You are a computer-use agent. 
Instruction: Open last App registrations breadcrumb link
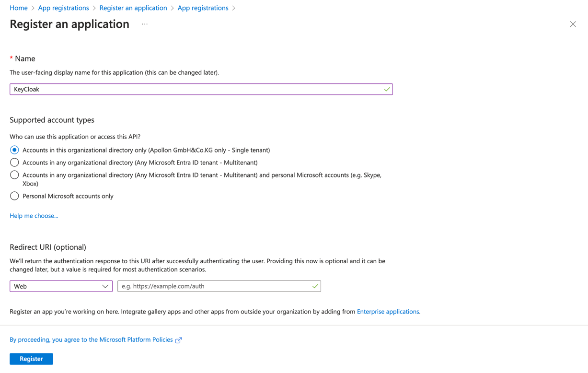(x=203, y=8)
